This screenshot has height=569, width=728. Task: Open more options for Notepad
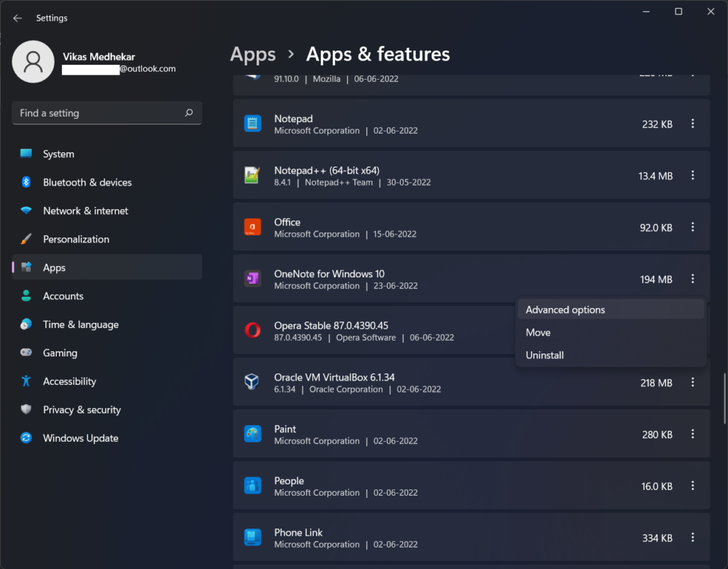[692, 124]
